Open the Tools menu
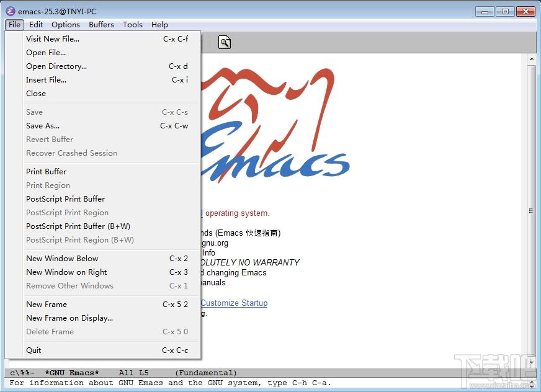The image size is (541, 392). pos(133,25)
